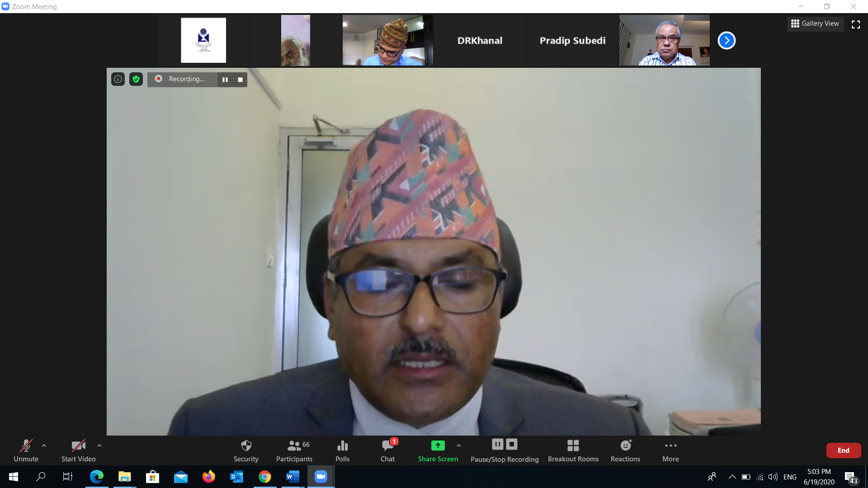Click the green Share Screen icon
This screenshot has width=868, height=488.
click(438, 446)
